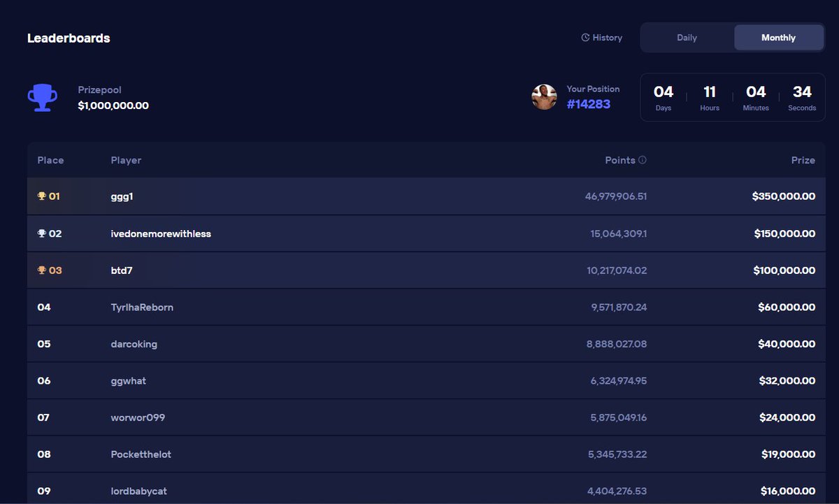Select player lordbabycat
The width and height of the screenshot is (839, 504).
pyautogui.click(x=139, y=491)
